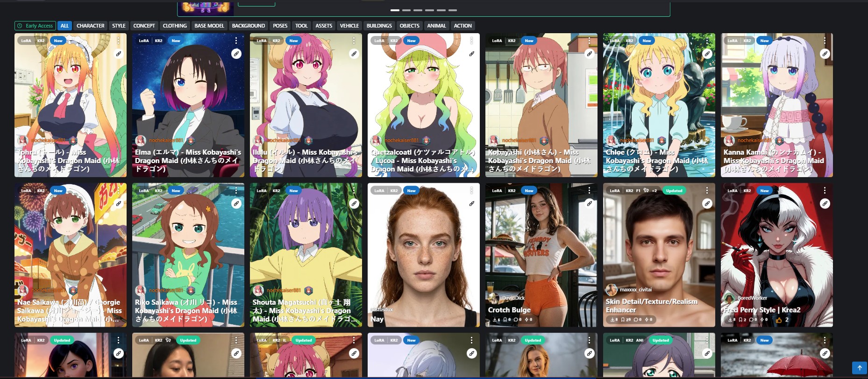
Task: Click the thumbs-up icon on the Fred Perry Style card
Action: click(x=779, y=320)
